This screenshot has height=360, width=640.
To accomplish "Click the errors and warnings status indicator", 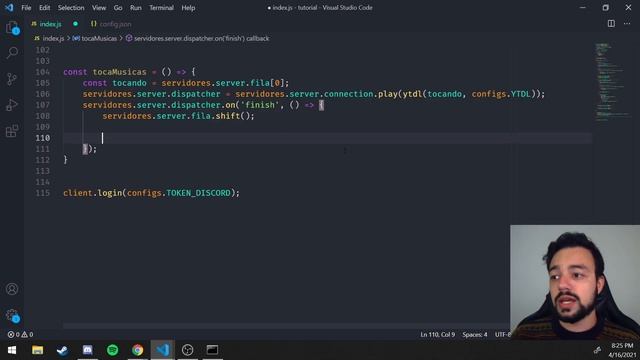I will coord(20,335).
